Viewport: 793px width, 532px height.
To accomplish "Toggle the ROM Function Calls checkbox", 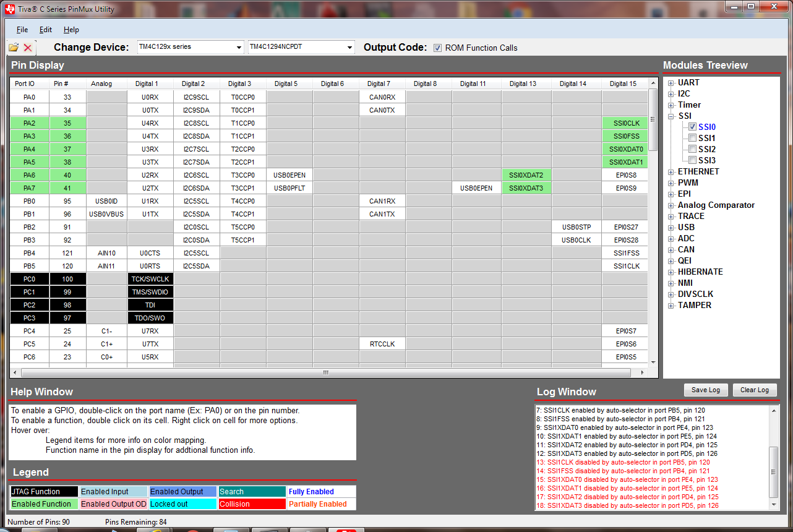I will [x=438, y=48].
